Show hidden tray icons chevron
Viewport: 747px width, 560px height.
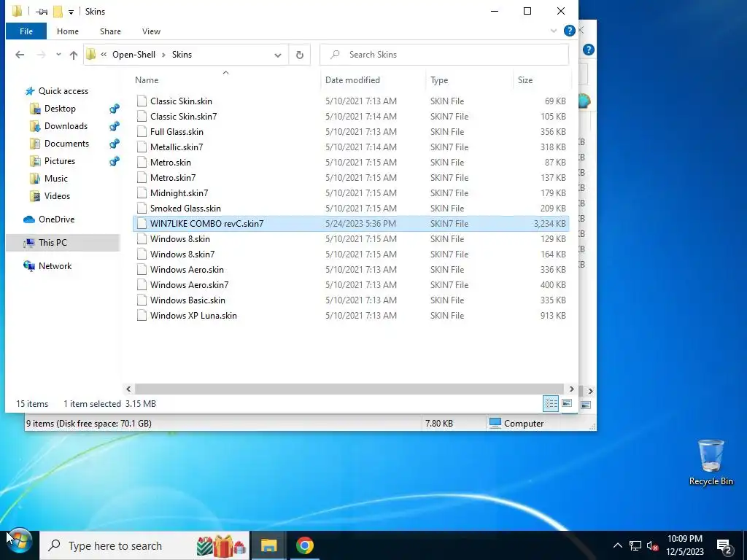(x=617, y=545)
